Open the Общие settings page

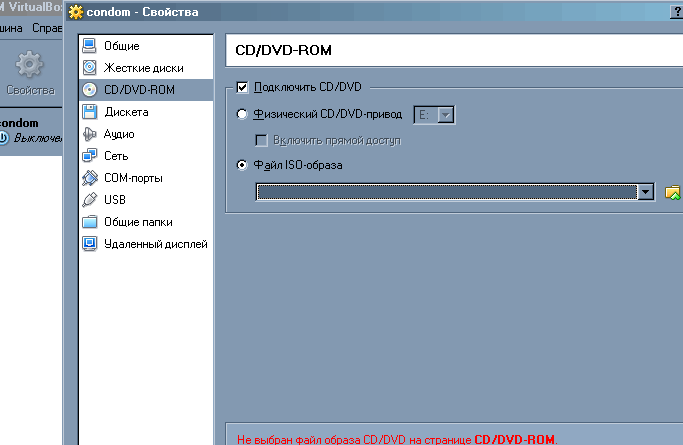coord(146,46)
